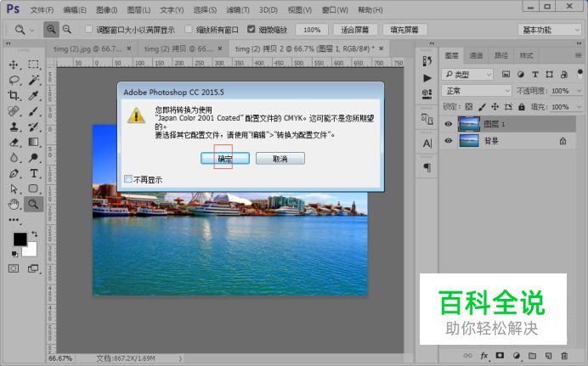Select the Eraser tool

[14, 142]
